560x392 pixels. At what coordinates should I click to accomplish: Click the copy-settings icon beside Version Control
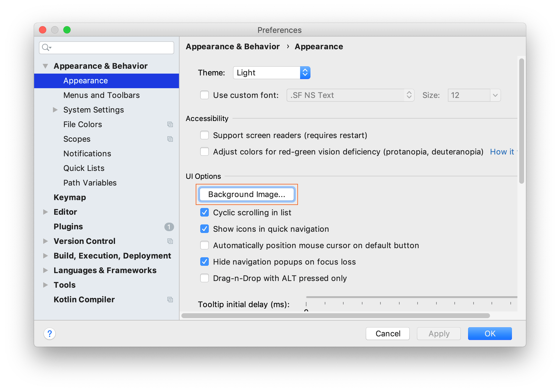[x=170, y=241]
